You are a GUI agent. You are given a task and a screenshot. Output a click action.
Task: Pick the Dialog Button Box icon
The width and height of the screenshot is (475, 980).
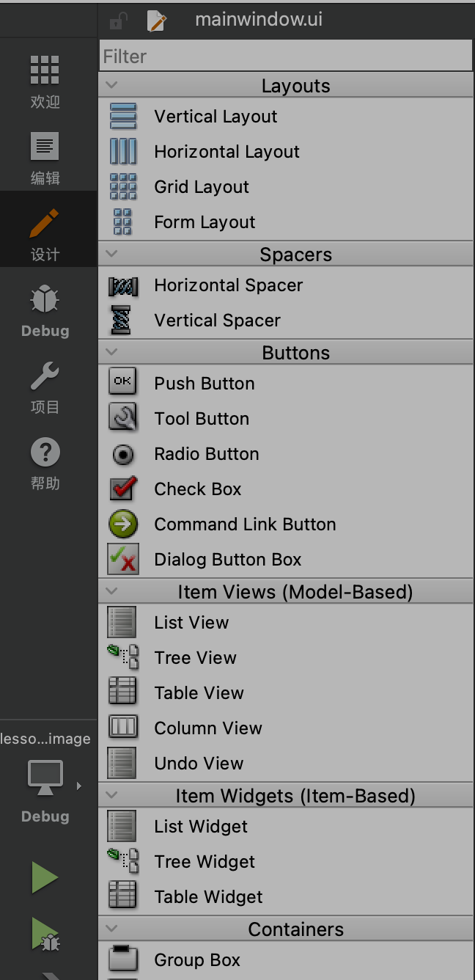pyautogui.click(x=123, y=560)
